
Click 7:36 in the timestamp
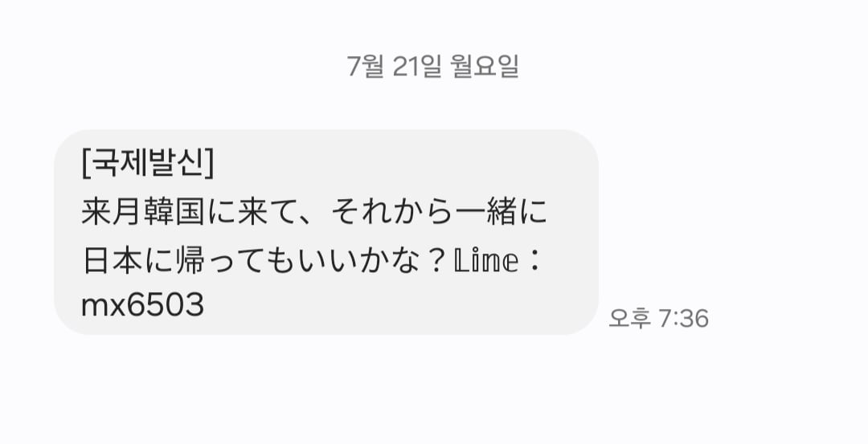pyautogui.click(x=684, y=319)
